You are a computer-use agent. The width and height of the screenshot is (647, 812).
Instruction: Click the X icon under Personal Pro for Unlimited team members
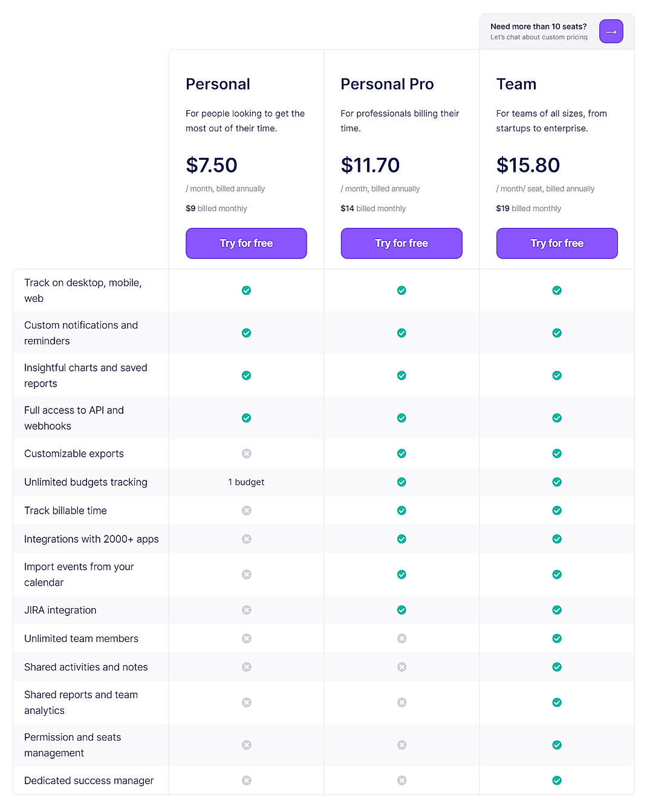tap(401, 638)
